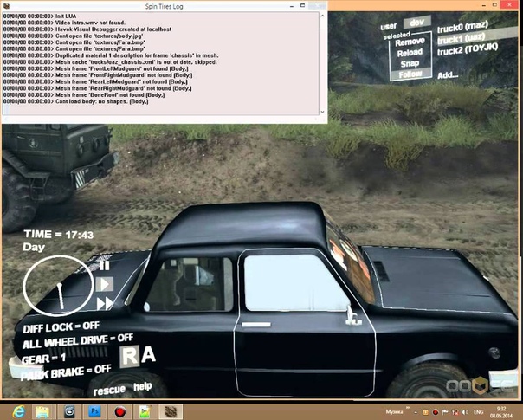
Task: Switch to user mode
Action: coord(389,26)
